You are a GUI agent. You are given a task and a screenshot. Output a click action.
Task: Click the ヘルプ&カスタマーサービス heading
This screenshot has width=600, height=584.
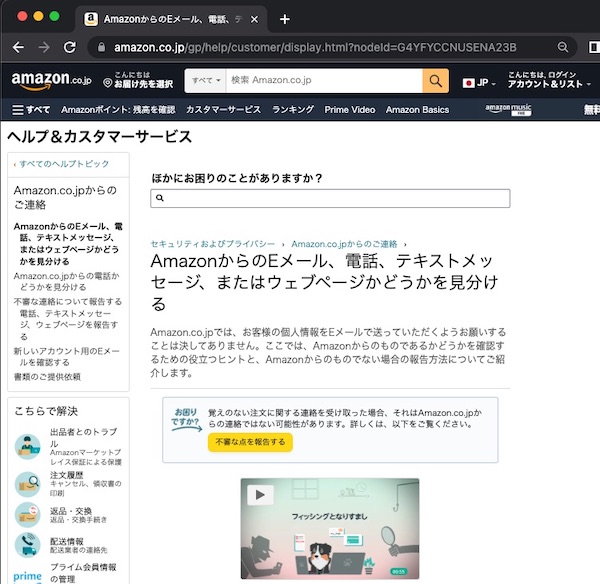99,137
